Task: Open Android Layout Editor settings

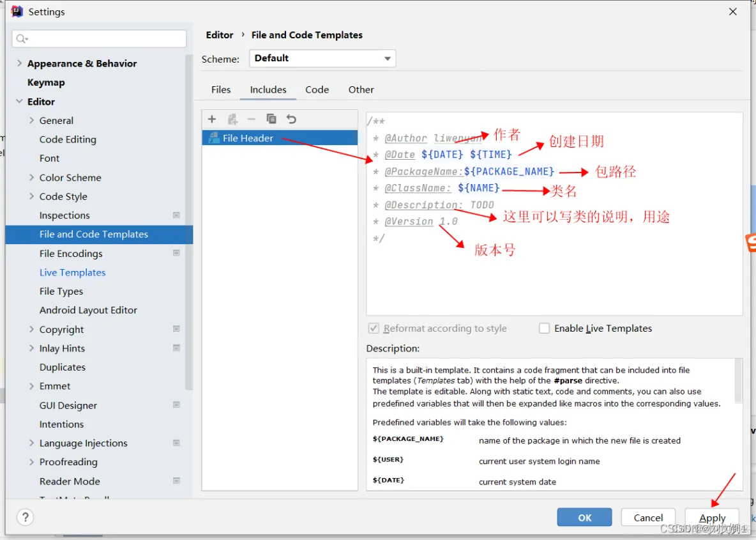Action: 88,311
